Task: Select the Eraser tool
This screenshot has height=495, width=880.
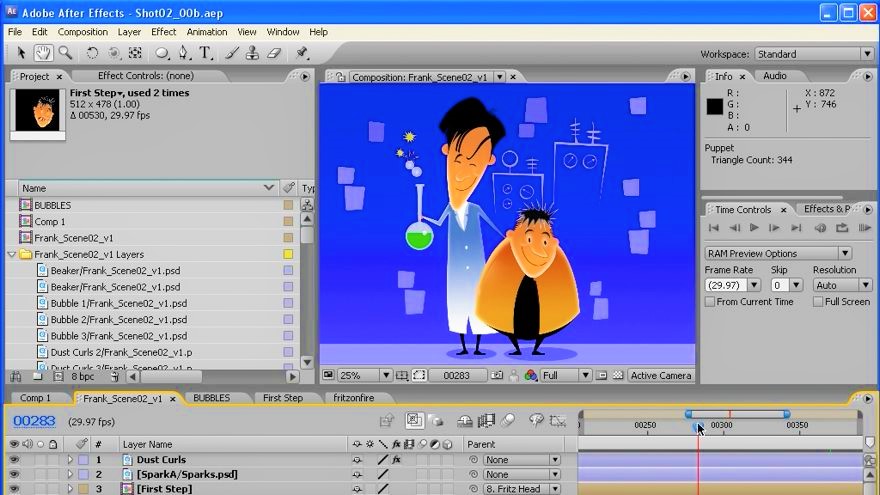Action: coord(274,53)
